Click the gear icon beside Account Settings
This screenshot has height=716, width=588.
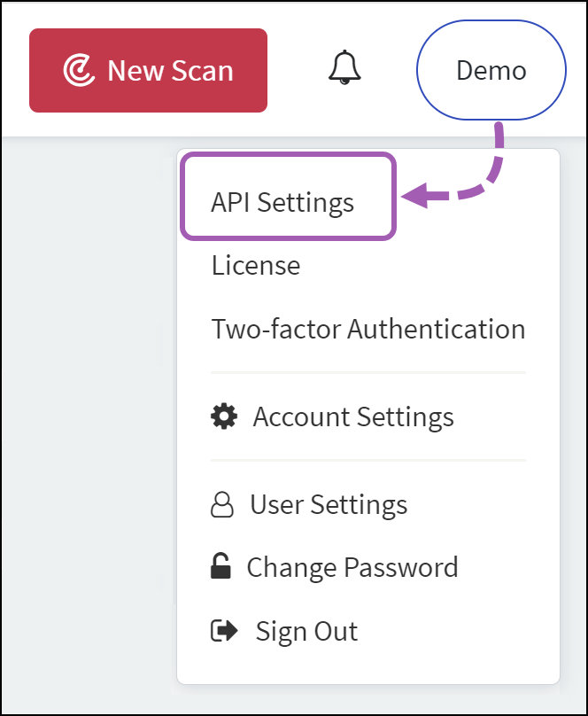224,416
